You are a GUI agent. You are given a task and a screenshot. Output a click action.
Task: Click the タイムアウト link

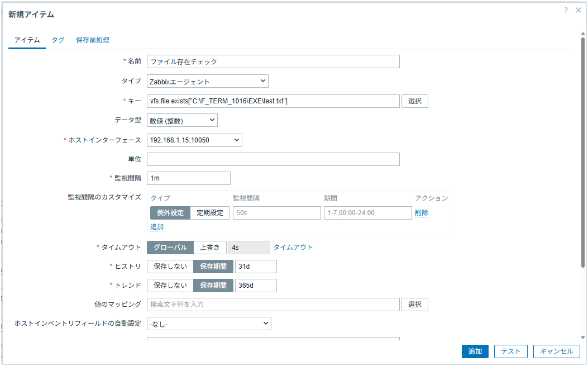tap(293, 248)
